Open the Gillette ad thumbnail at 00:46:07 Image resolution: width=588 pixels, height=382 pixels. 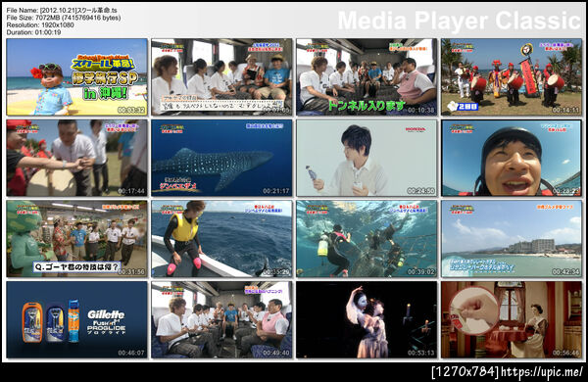[x=76, y=319]
